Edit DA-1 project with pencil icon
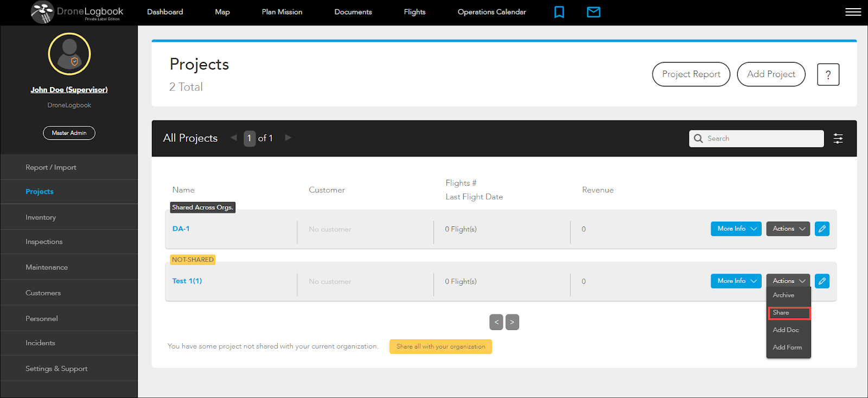This screenshot has width=868, height=398. 822,229
